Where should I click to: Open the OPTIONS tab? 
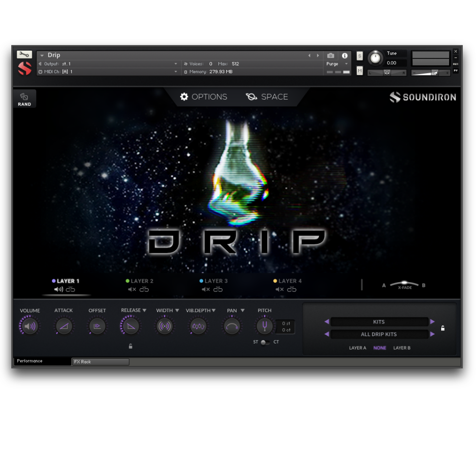[204, 97]
